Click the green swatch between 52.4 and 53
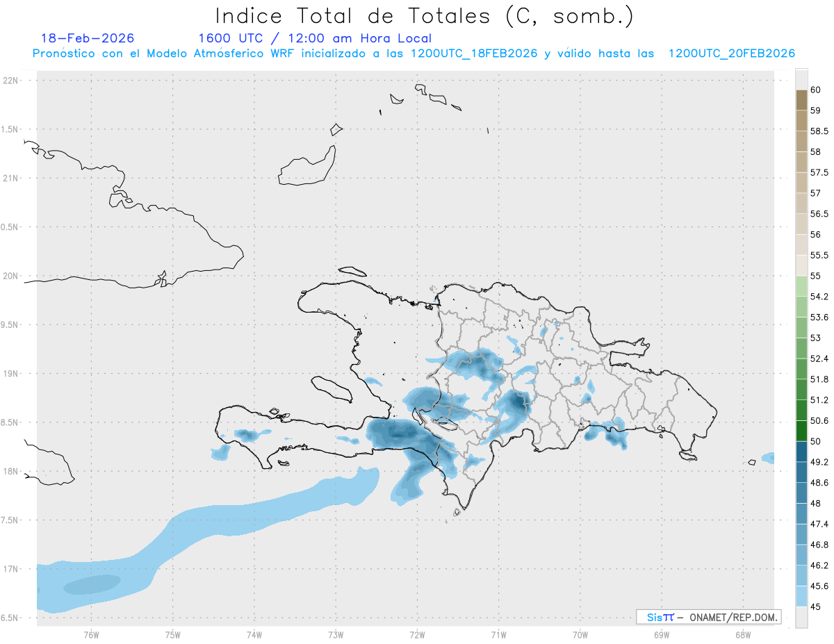 (801, 348)
